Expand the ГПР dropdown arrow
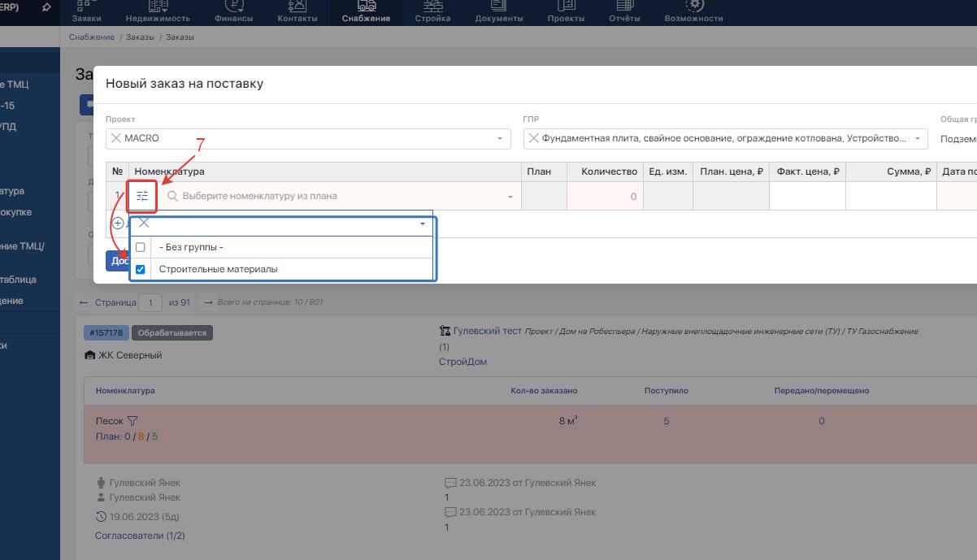Viewport: 977px width, 560px height. click(918, 139)
